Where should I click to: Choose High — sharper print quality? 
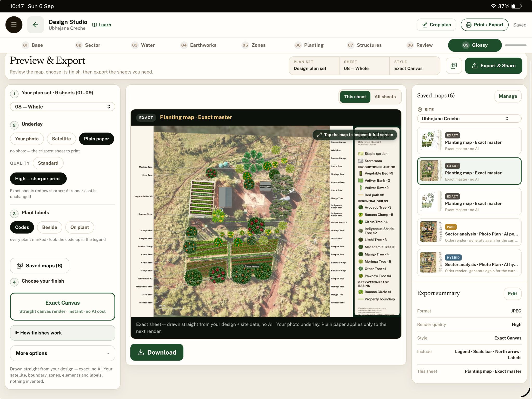(38, 179)
